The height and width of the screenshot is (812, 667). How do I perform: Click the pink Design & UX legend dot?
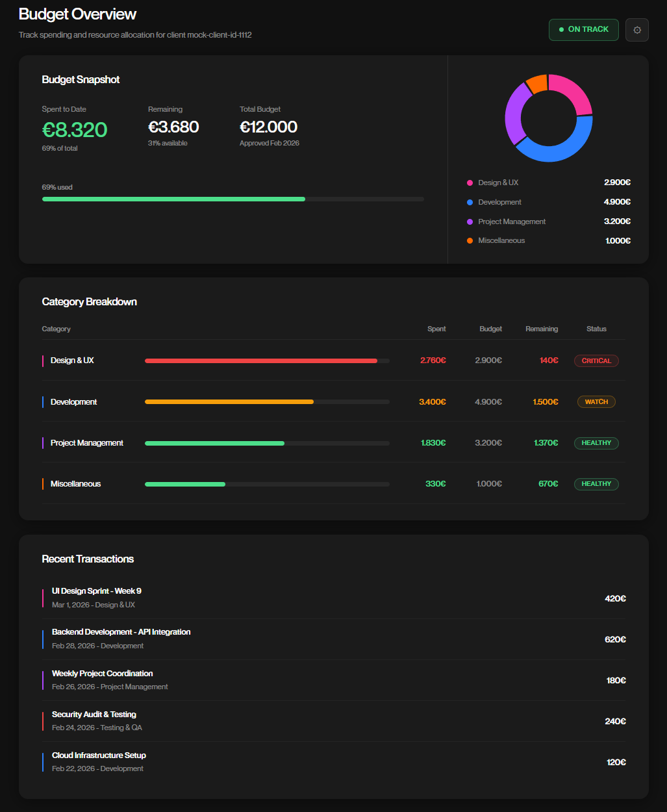[x=470, y=183]
